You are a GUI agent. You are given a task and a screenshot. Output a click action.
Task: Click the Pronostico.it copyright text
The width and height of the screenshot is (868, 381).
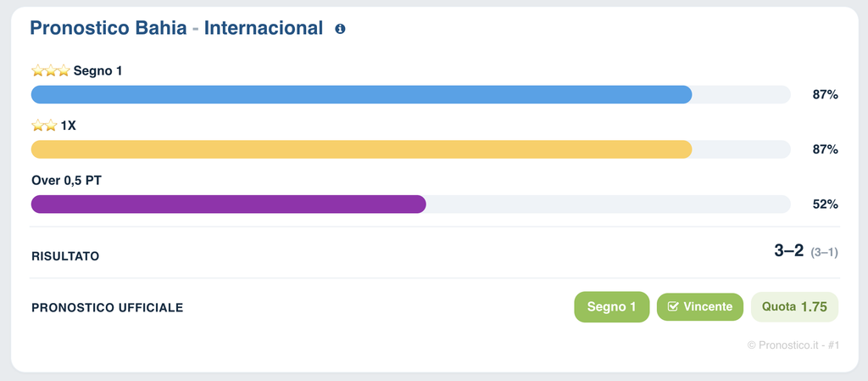pos(793,345)
